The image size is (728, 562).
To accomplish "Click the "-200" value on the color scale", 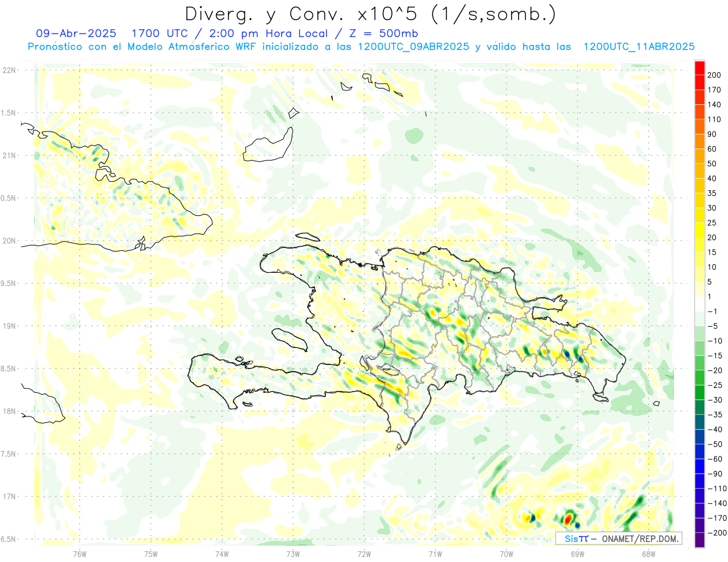I will tap(717, 533).
